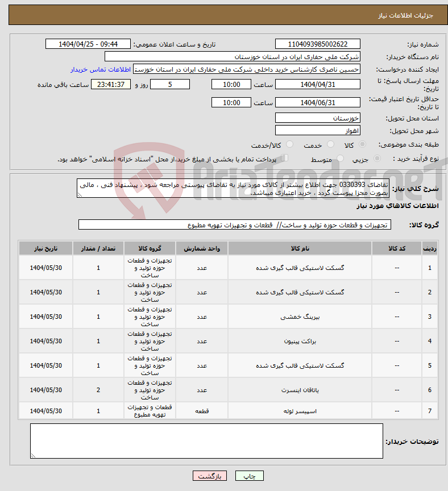Click گسکت لاستیکی قالب گیری شده in row 5
The width and height of the screenshot is (448, 491).
300,366
